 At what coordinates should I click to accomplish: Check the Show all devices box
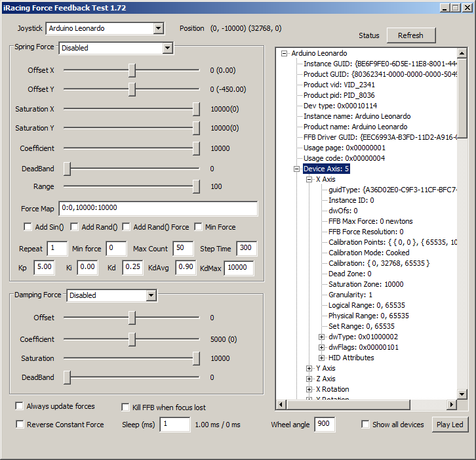point(365,424)
